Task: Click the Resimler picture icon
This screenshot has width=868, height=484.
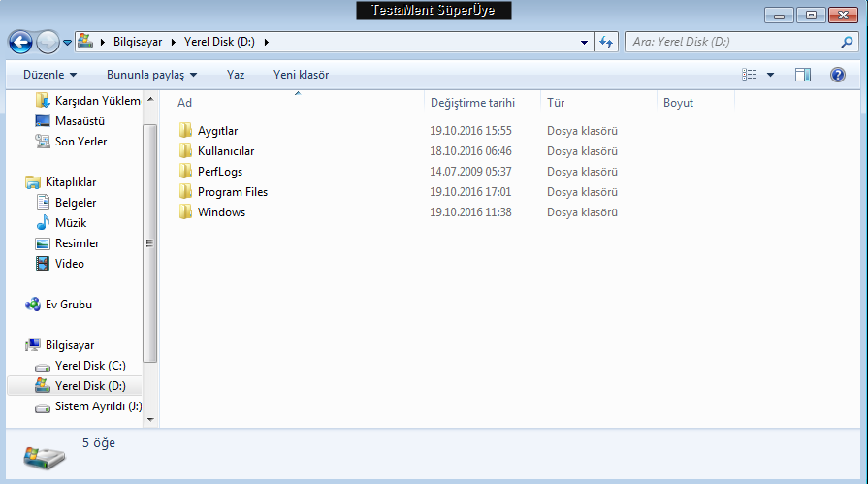Action: point(43,243)
